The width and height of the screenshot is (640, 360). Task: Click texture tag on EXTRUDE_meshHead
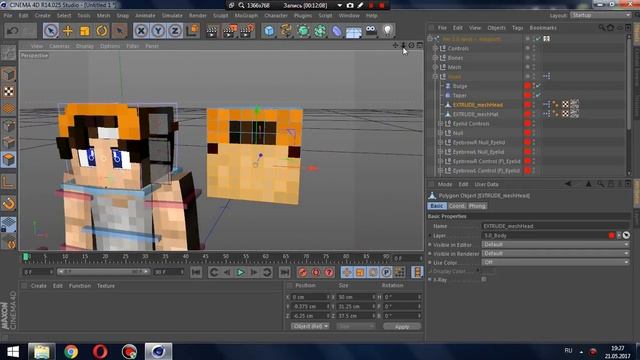pyautogui.click(x=565, y=104)
